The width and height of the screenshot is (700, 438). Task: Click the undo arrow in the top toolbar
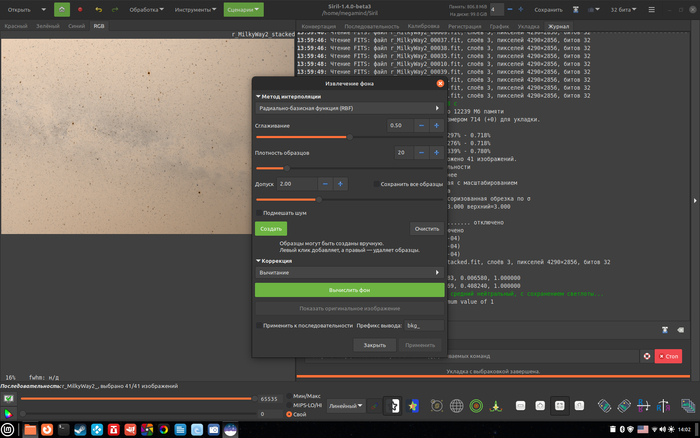tap(99, 10)
